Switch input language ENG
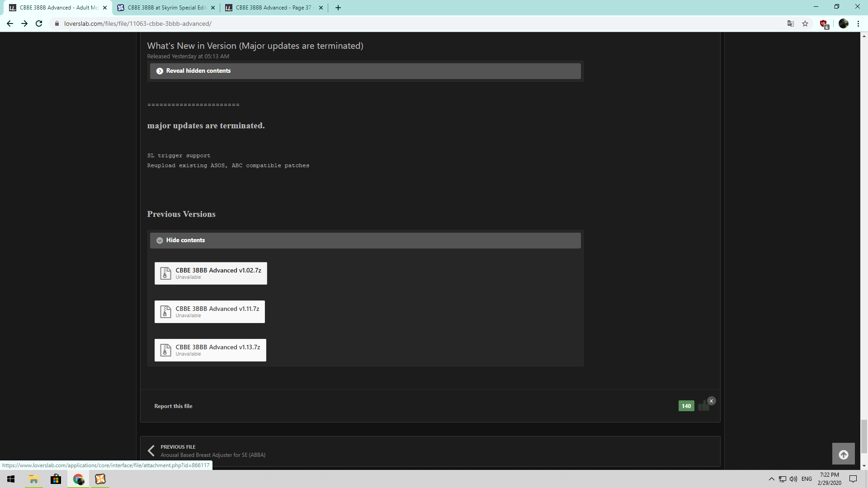Viewport: 868px width, 488px height. coord(807,479)
